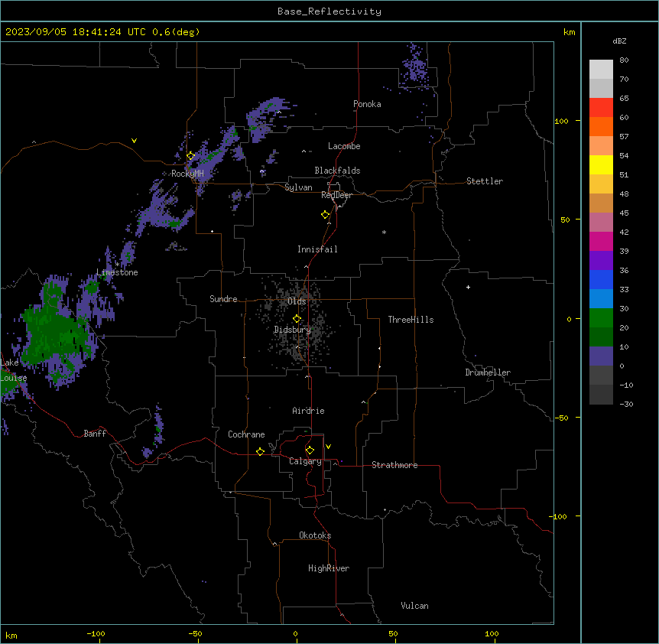Click the Vulcan label

click(414, 606)
